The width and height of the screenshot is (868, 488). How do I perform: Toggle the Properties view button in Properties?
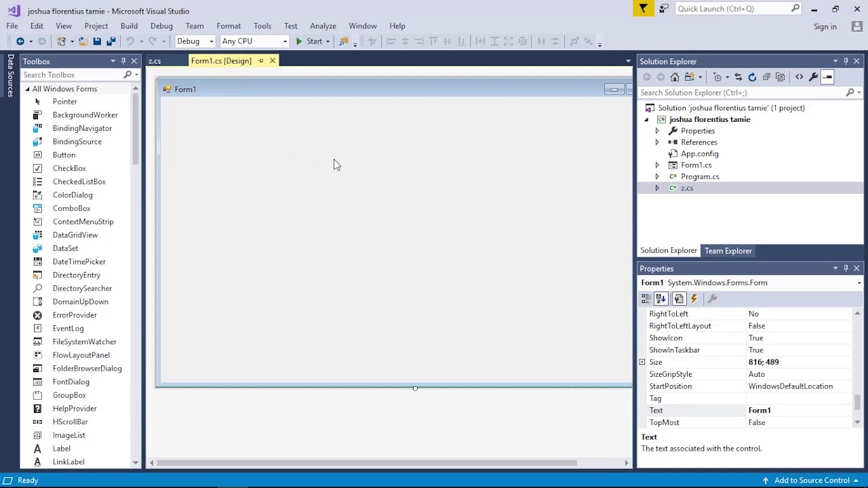point(679,299)
